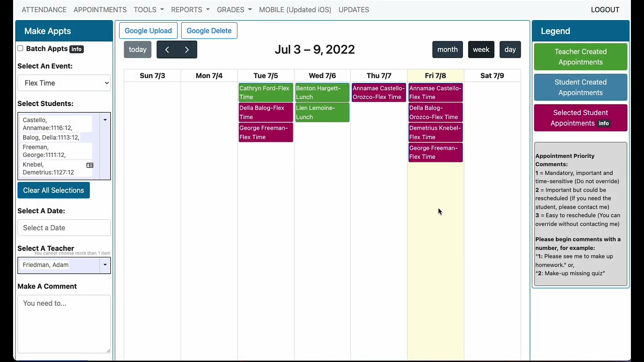Image resolution: width=644 pixels, height=362 pixels.
Task: Expand the Select Students dropdown arrow
Action: 105,120
